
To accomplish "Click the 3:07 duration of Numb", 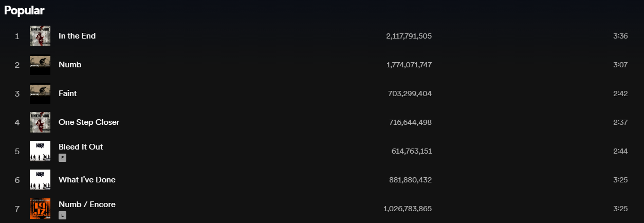I will (620, 65).
